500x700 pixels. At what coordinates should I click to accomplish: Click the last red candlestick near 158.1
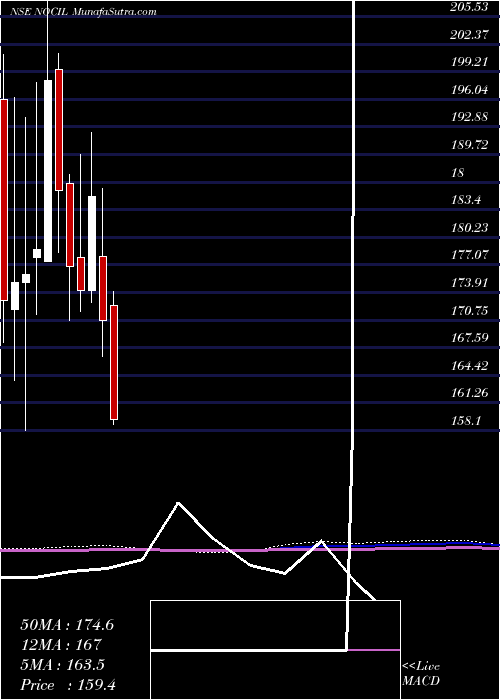pyautogui.click(x=114, y=362)
